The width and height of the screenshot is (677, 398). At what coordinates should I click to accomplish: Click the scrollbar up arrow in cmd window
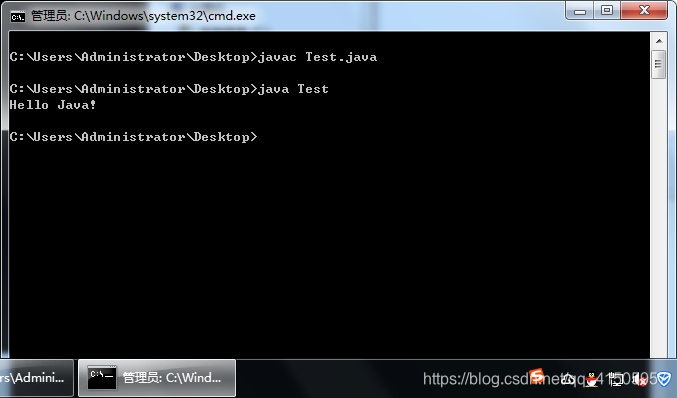(x=658, y=41)
